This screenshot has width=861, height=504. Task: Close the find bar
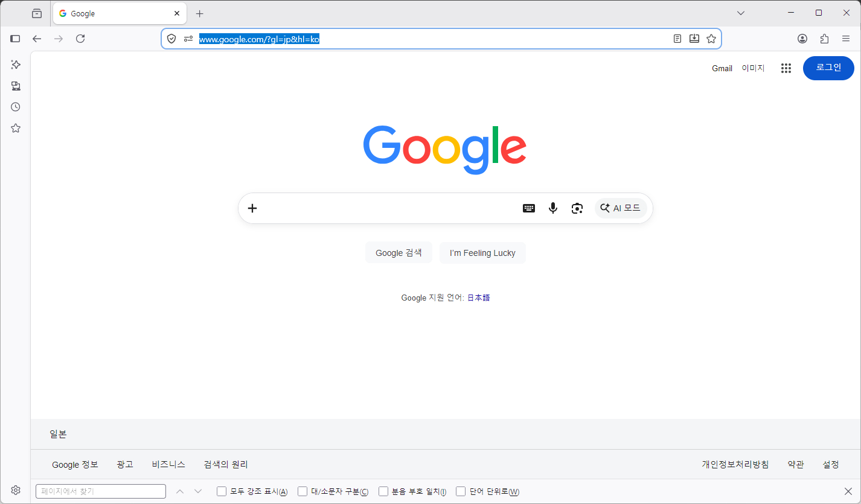848,491
